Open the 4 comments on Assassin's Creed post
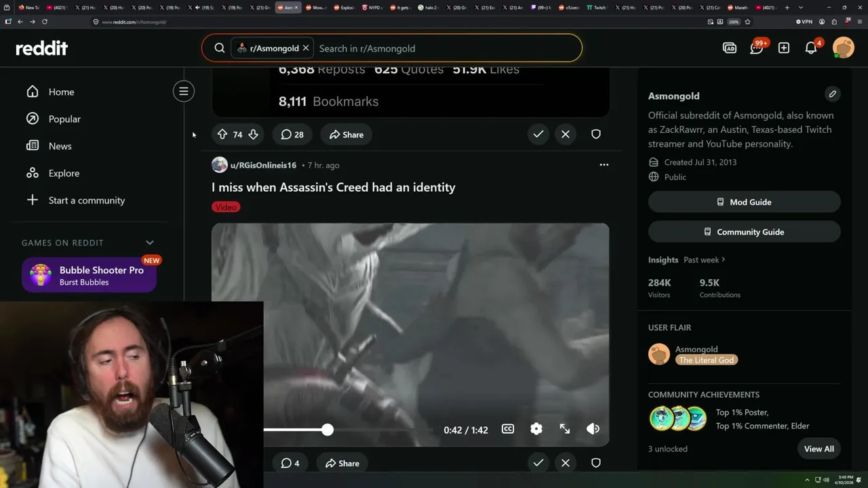Screen dimensions: 868x488 290,463
